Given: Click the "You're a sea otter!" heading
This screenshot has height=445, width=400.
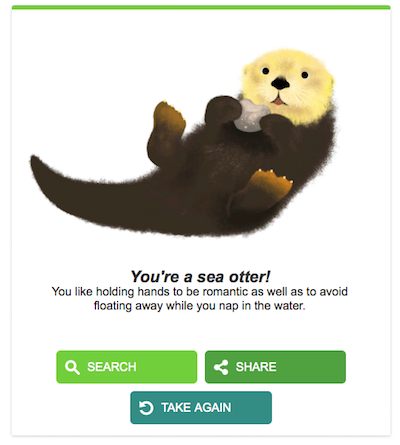Looking at the screenshot, I should 200,277.
